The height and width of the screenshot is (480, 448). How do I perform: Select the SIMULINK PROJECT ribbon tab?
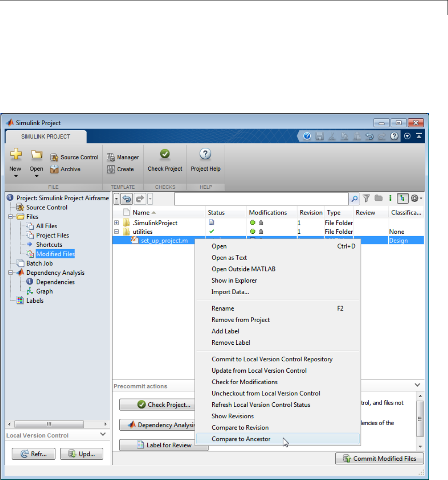tap(46, 137)
